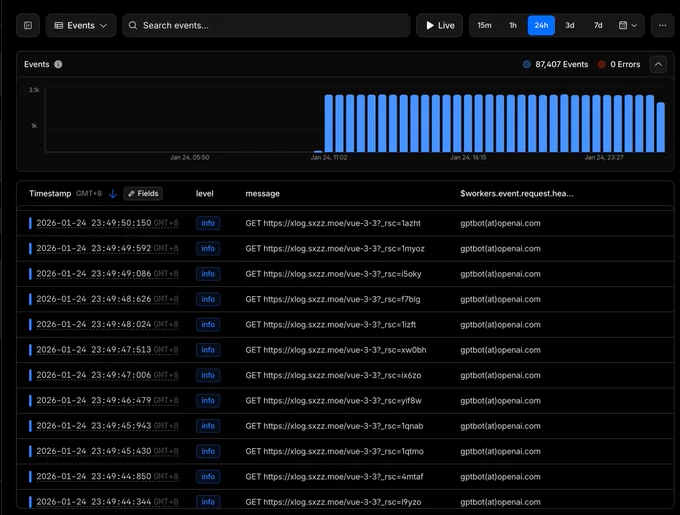The height and width of the screenshot is (515, 680).
Task: Click gptbot(at)openai.com in the 23:49:44:344 row
Action: pyautogui.click(x=500, y=502)
